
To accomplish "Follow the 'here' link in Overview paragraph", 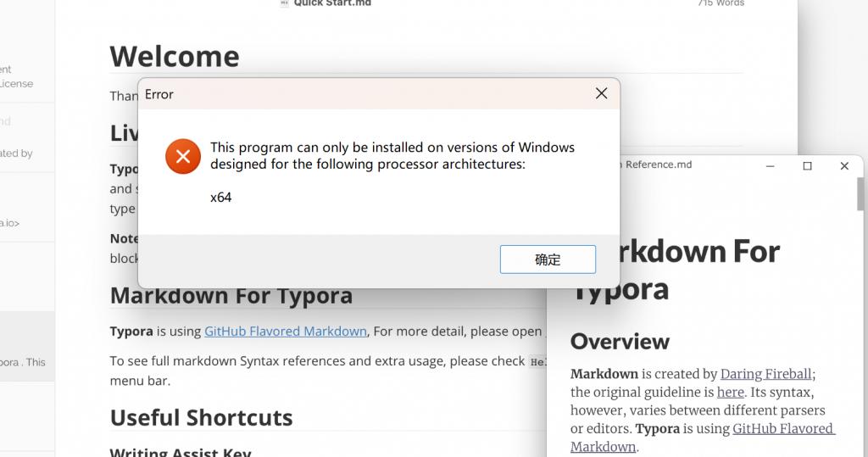I will [x=730, y=393].
